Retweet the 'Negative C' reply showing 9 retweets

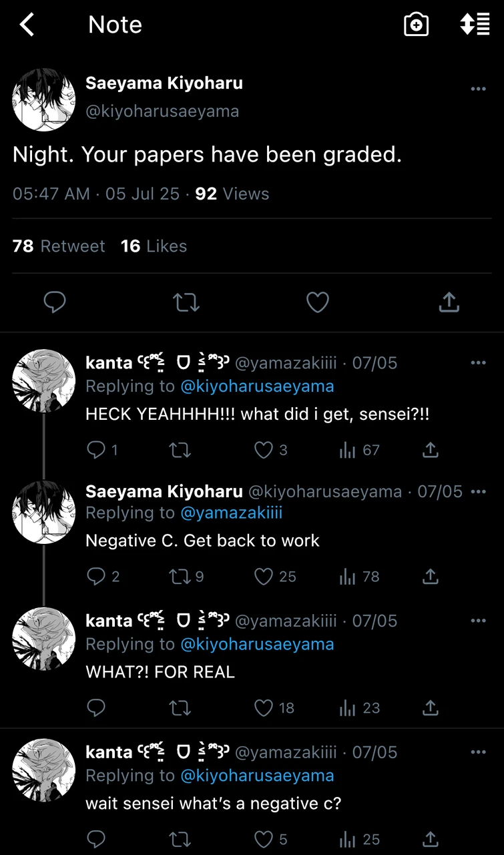tap(180, 577)
